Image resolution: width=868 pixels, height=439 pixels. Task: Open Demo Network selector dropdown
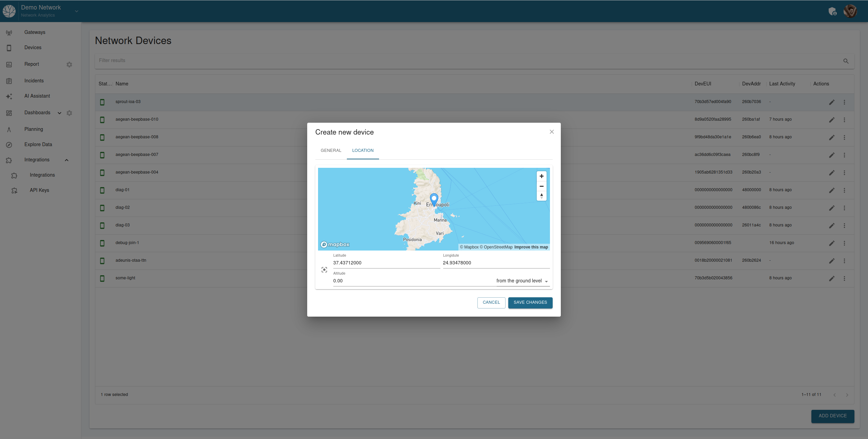pyautogui.click(x=77, y=11)
